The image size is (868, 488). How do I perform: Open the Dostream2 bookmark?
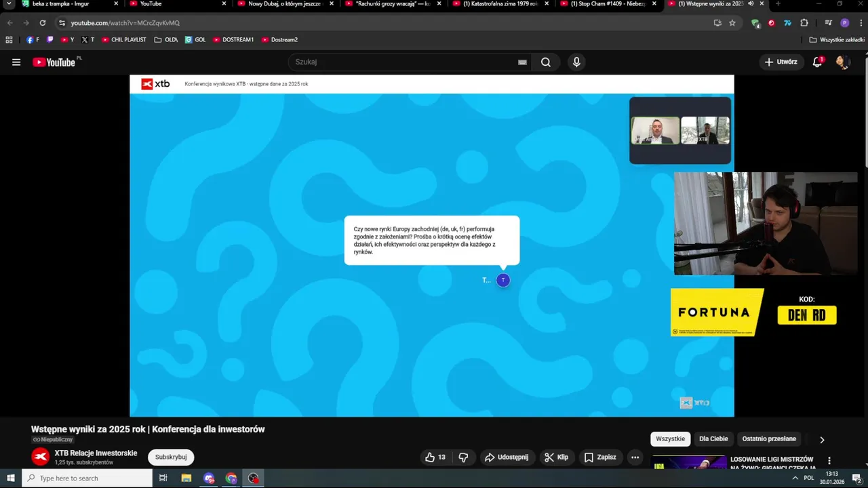(x=279, y=40)
